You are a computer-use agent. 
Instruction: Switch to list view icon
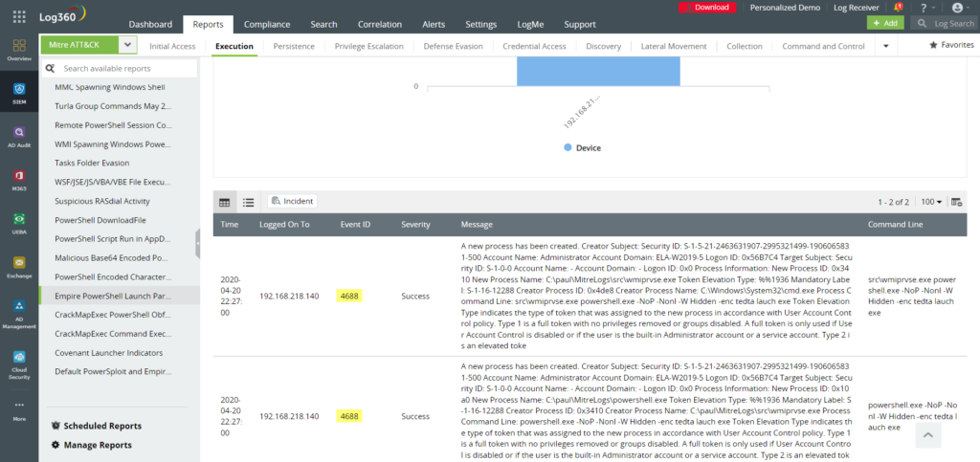coord(248,202)
